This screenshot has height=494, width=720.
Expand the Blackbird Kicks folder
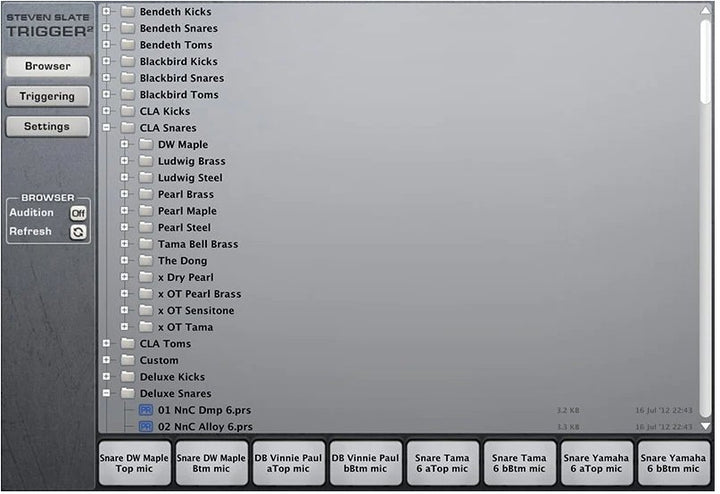(107, 62)
